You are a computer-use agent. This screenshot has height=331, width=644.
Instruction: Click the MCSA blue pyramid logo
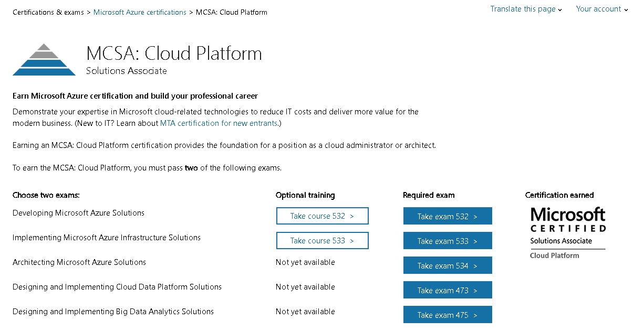coord(44,60)
